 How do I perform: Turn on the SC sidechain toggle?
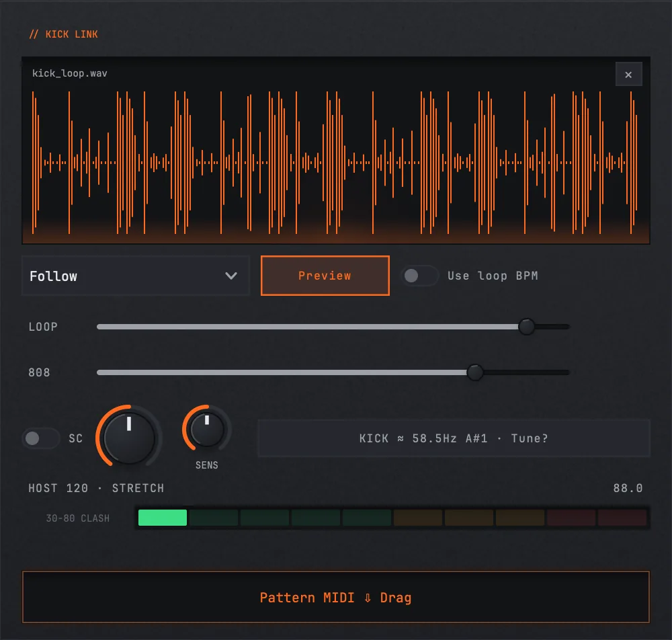[41, 438]
